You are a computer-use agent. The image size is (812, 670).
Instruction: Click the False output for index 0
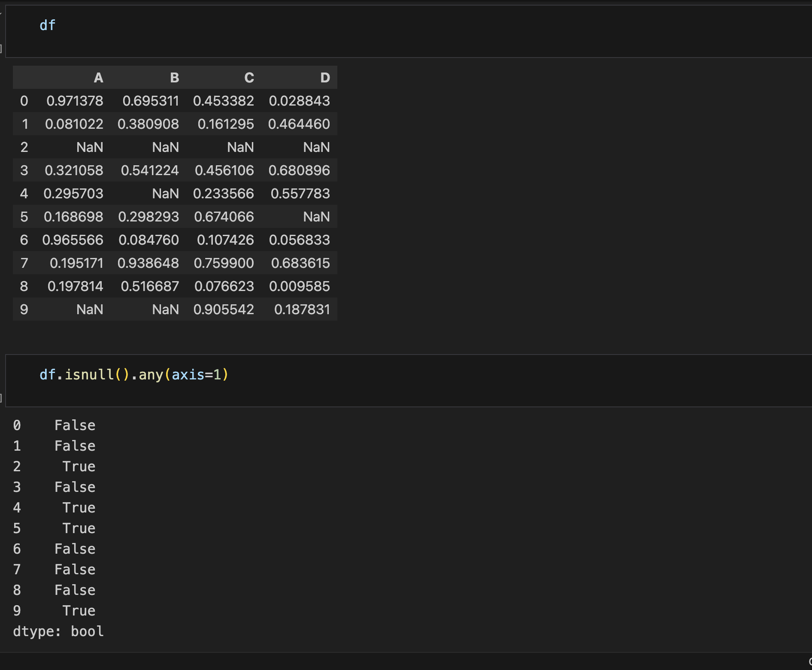click(75, 425)
